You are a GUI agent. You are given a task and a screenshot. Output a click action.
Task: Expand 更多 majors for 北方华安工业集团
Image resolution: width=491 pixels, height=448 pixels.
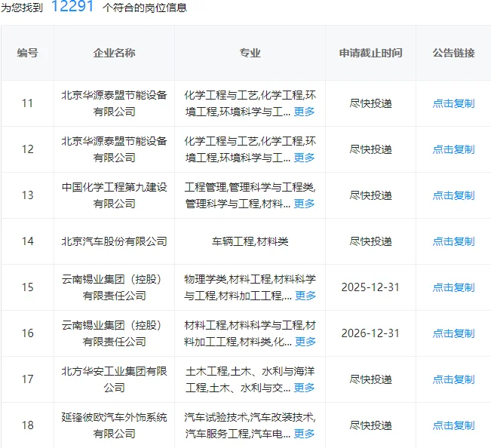coord(304,388)
